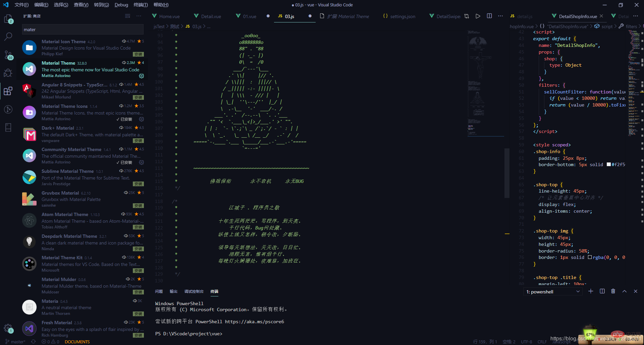Viewport: 644px width, 345px height.
Task: Switch to the 问题 panel tab
Action: (x=159, y=291)
